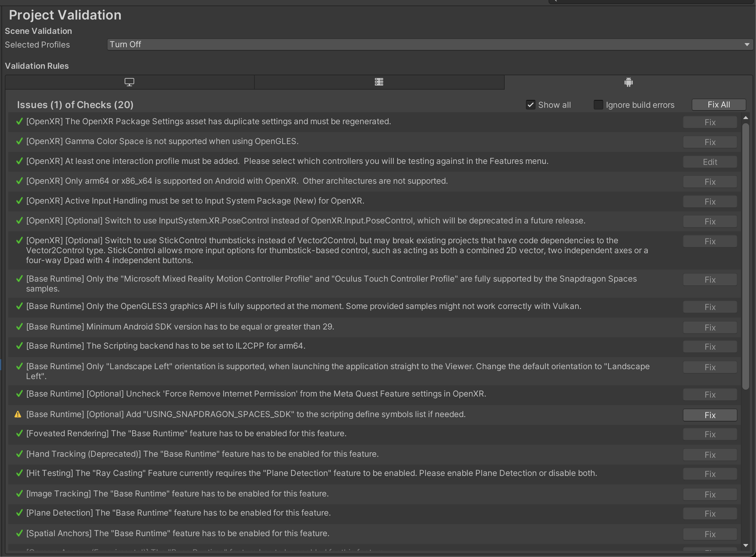
Task: Fix the USING_SNAPDRAGON_SPACES_SDK define symbol issue
Action: tap(710, 415)
